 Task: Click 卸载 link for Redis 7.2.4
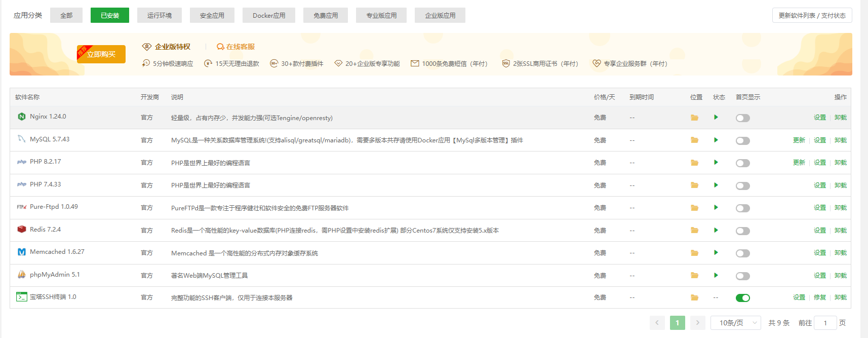click(x=841, y=231)
